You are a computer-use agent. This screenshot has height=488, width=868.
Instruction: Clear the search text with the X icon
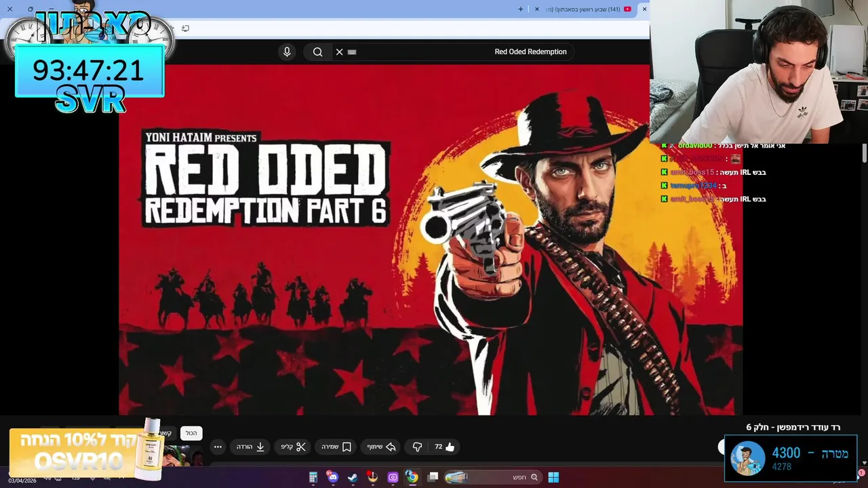[340, 52]
